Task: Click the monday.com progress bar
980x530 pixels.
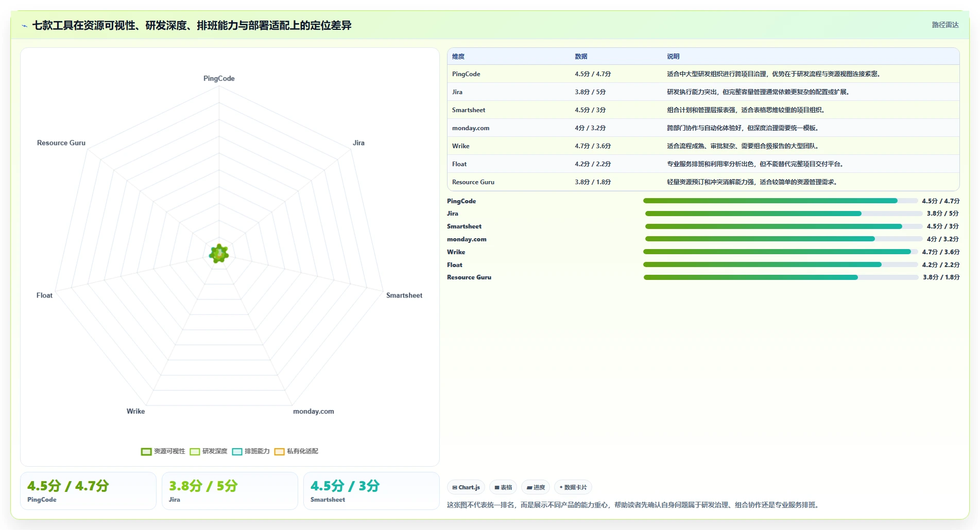Action: pyautogui.click(x=784, y=239)
